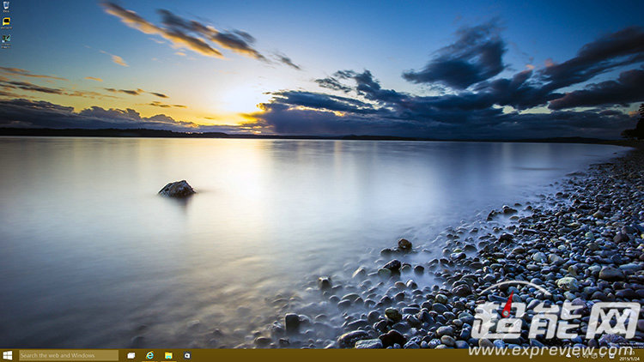Open Task View from the taskbar

131,355
